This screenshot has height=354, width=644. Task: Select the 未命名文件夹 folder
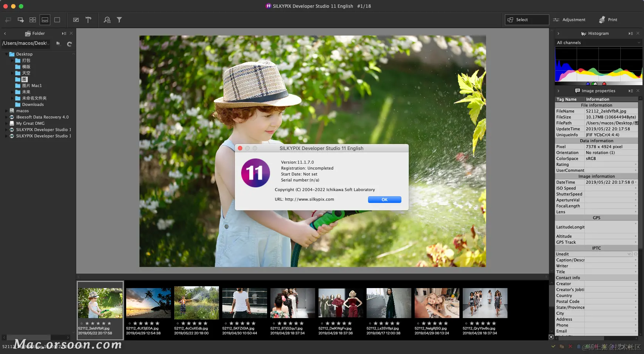point(34,98)
